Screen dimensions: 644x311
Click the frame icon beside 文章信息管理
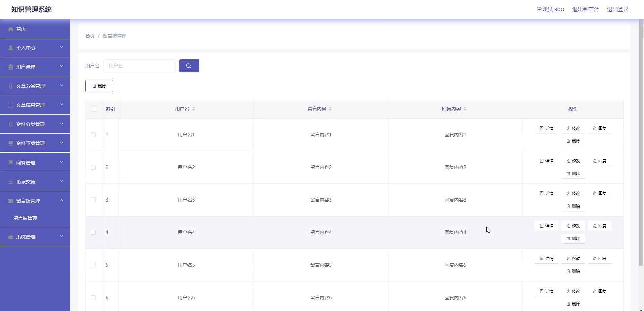click(x=11, y=105)
